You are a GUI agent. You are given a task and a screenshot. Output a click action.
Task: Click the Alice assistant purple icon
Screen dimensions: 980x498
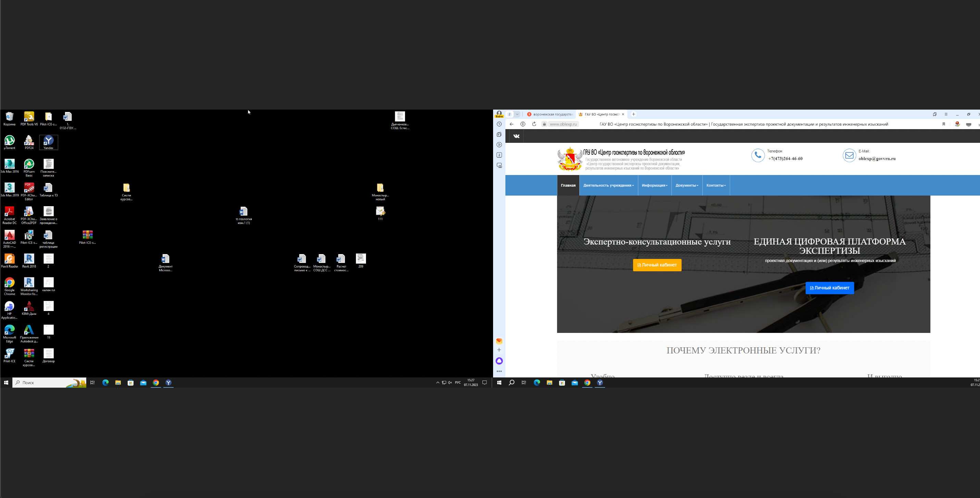click(x=499, y=361)
